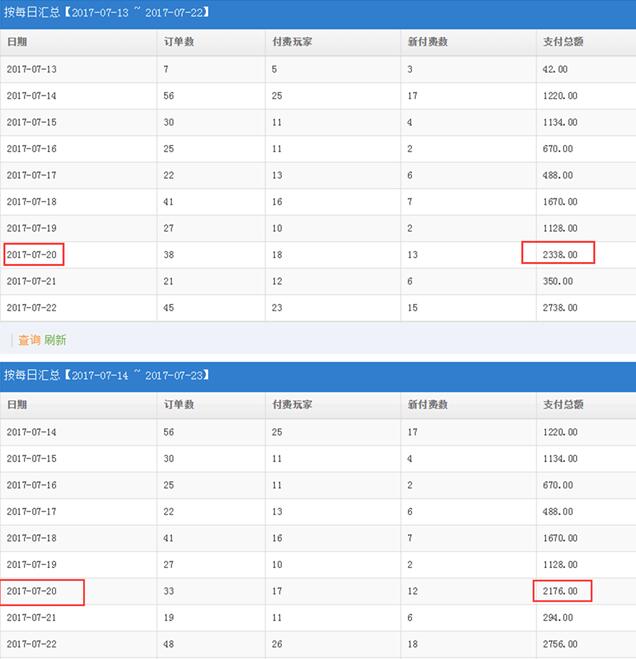636x659 pixels.
Task: Click 日期 header in the 07-14~07-23 table
Action: click(17, 404)
